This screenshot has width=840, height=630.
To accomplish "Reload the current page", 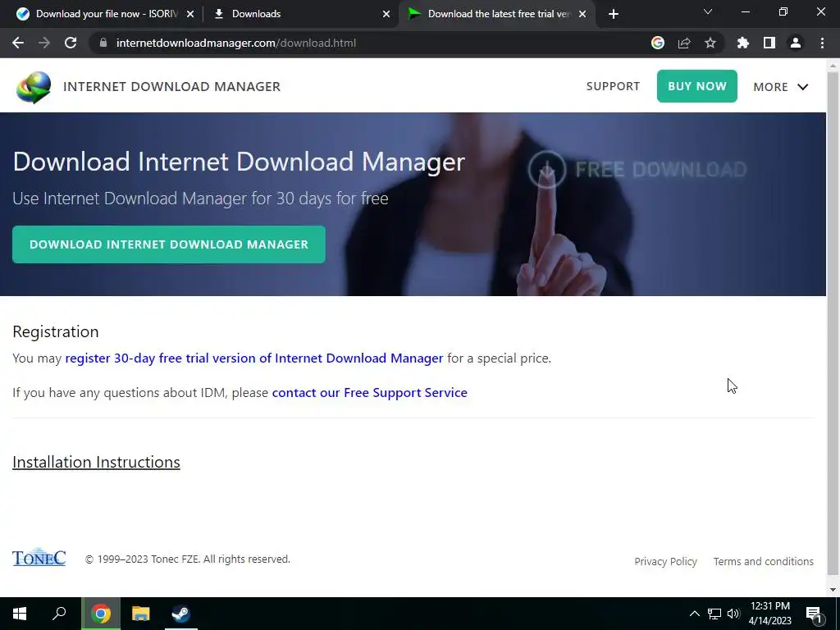I will click(x=71, y=43).
